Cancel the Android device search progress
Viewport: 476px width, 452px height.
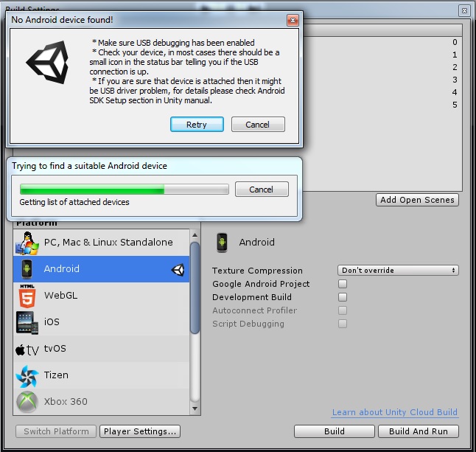(x=262, y=190)
